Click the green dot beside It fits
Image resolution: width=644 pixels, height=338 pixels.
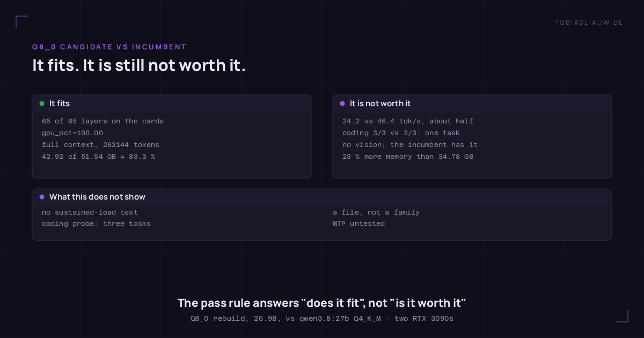point(42,104)
